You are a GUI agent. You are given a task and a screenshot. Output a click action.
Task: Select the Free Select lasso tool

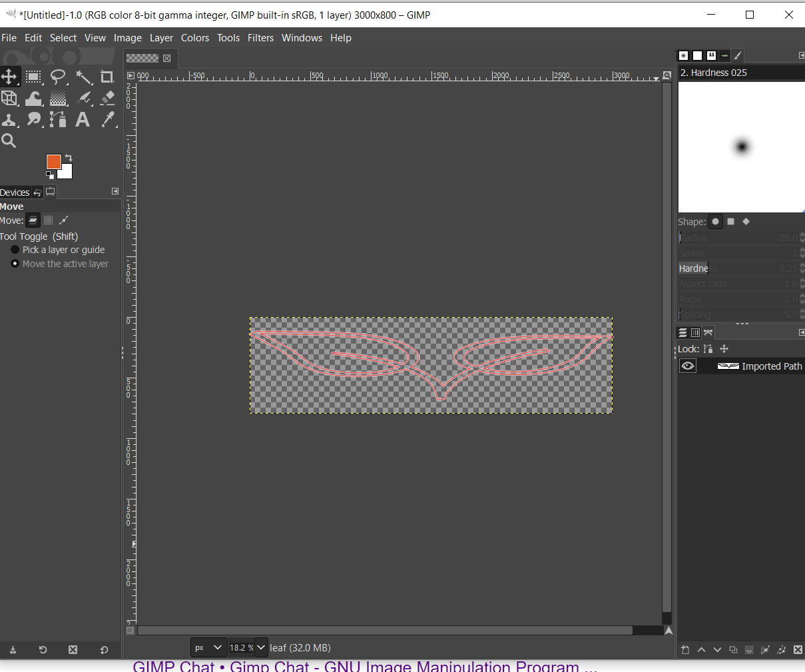pos(59,77)
